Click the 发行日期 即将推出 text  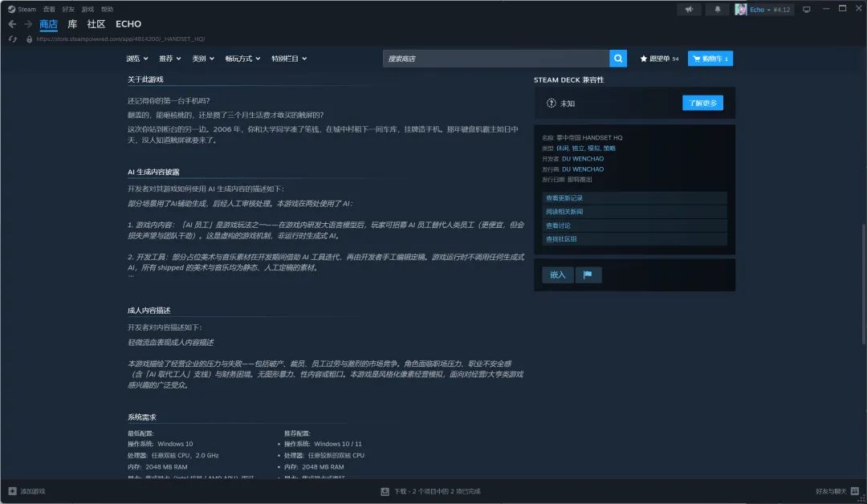[x=567, y=180]
